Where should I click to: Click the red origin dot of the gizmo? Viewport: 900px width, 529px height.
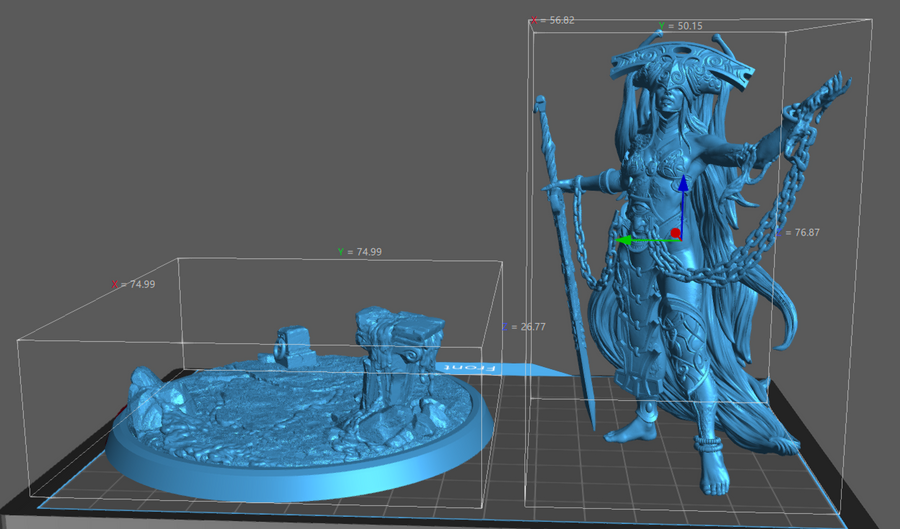point(676,234)
